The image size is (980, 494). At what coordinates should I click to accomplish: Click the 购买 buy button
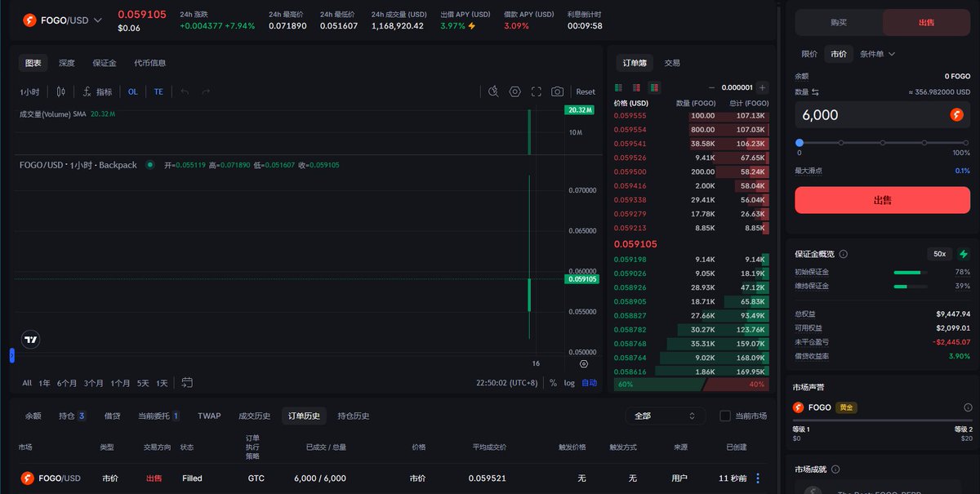tap(838, 22)
